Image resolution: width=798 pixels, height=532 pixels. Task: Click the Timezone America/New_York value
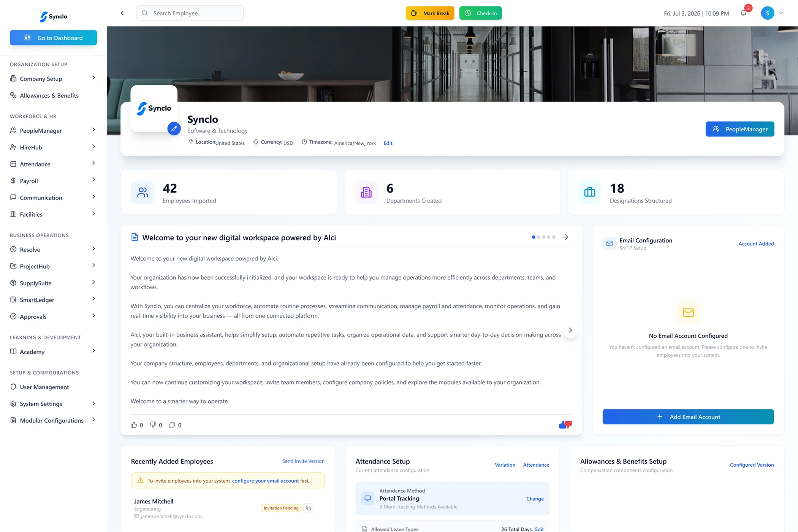pos(355,143)
